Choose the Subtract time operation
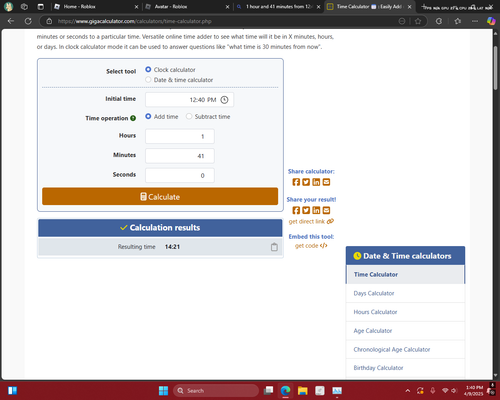Image resolution: width=500 pixels, height=400 pixels. click(189, 116)
